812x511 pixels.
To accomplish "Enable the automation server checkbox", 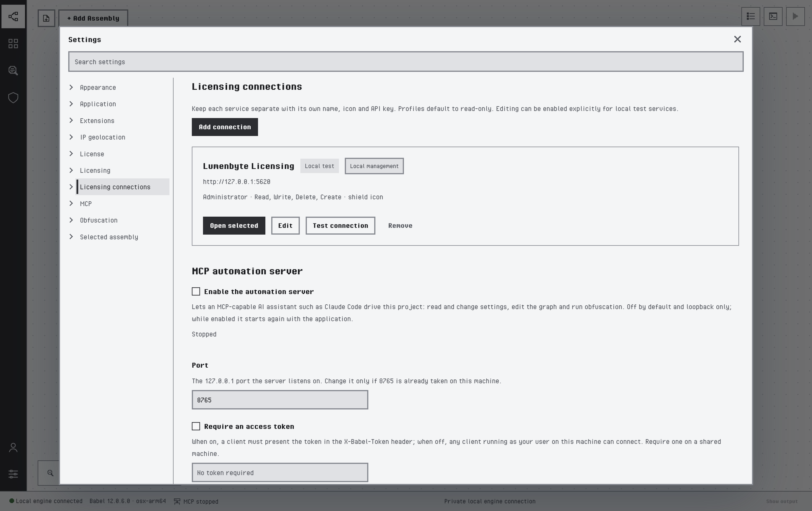I will (196, 291).
